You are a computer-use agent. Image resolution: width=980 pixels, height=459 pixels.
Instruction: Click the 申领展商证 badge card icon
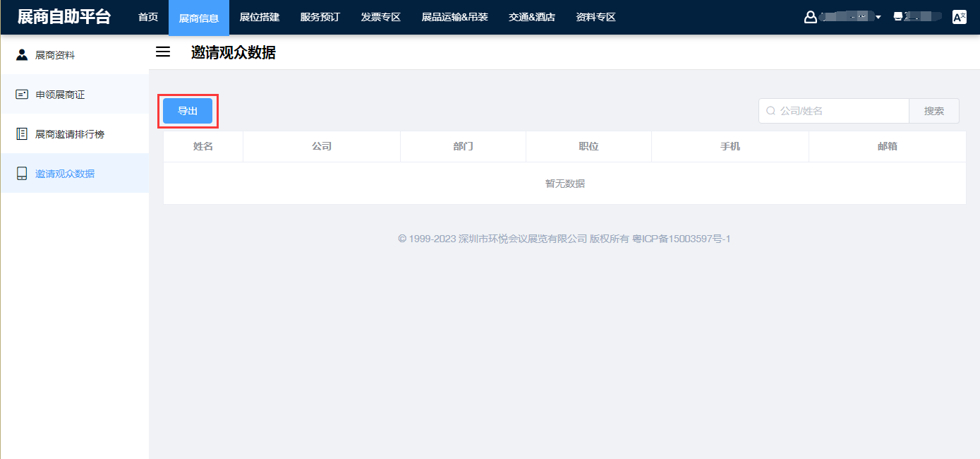(22, 95)
